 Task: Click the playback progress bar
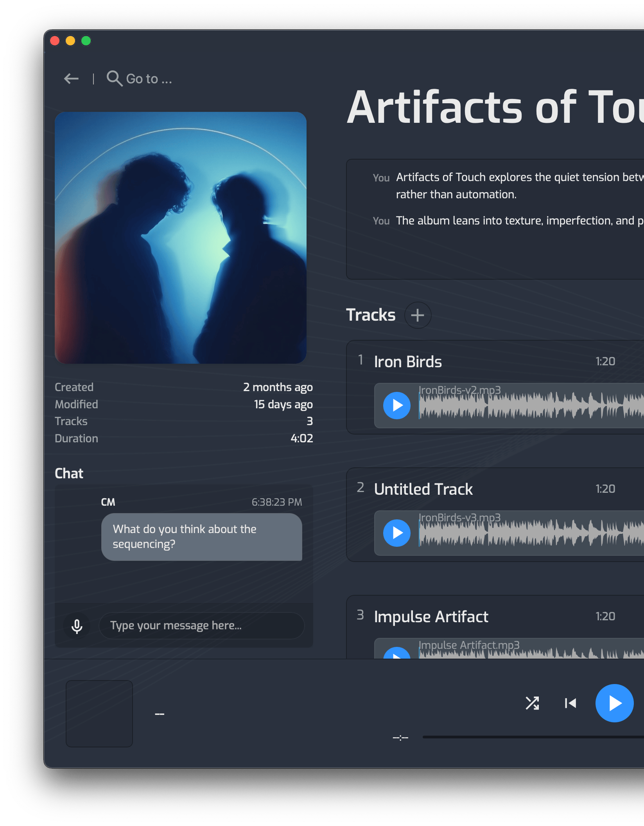[532, 737]
